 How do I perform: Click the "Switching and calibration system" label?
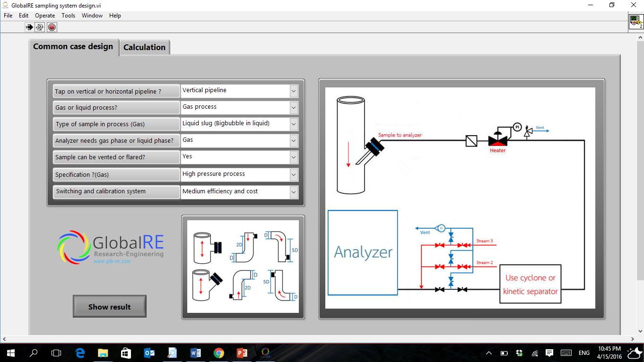116,191
